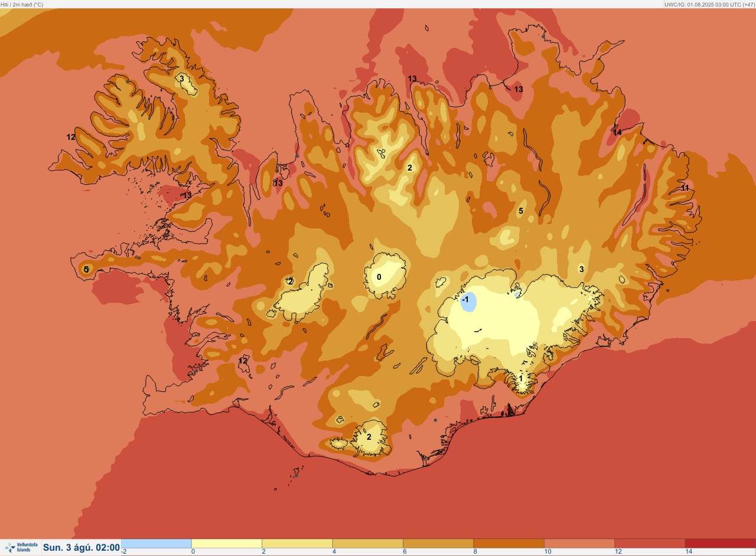Image resolution: width=756 pixels, height=556 pixels.
Task: Click the 14 temperature label on the map
Action: click(617, 132)
